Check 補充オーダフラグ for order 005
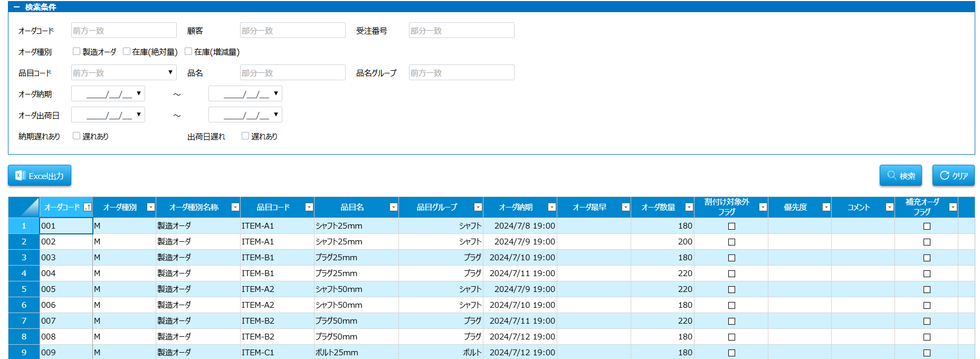 927,289
